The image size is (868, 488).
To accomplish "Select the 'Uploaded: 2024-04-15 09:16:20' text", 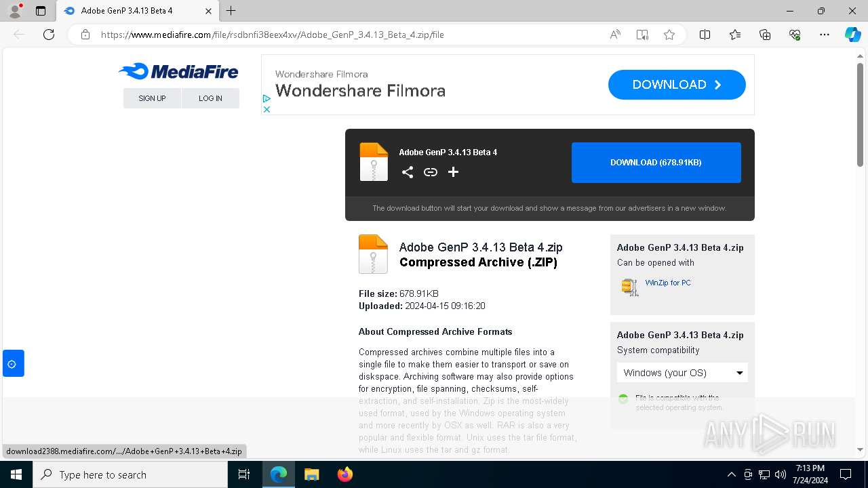I will click(422, 306).
